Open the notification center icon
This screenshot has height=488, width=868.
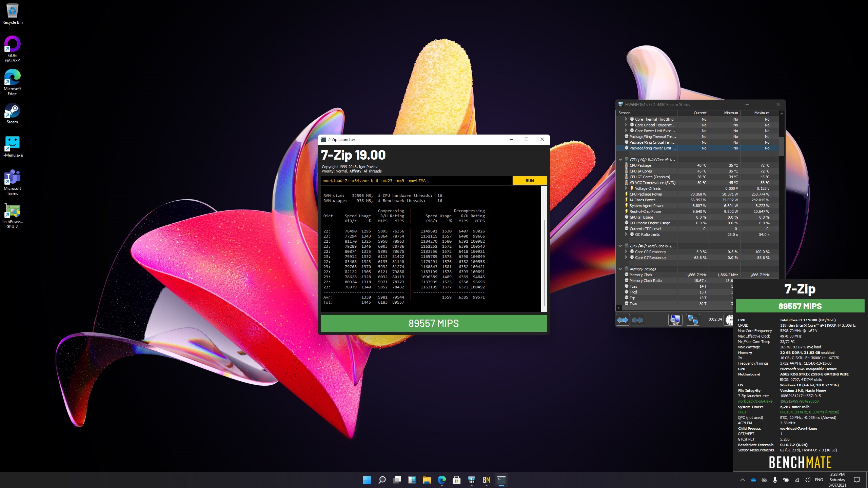(857, 480)
